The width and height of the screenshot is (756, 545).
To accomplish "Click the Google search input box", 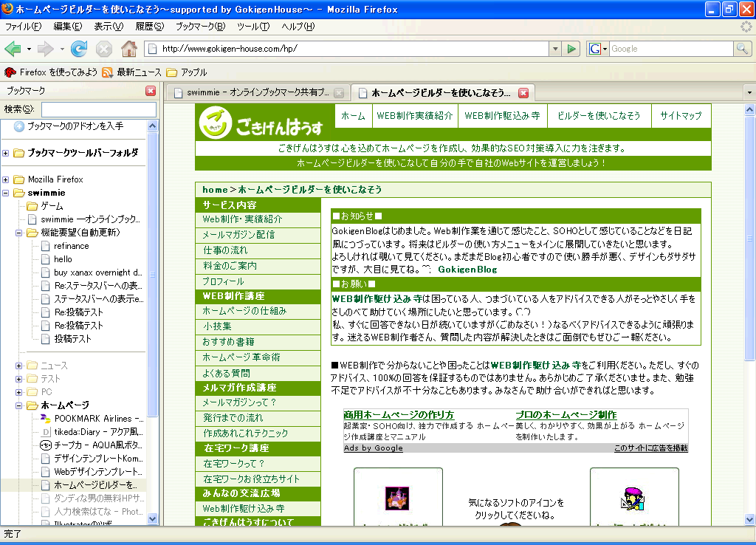I will tap(671, 49).
